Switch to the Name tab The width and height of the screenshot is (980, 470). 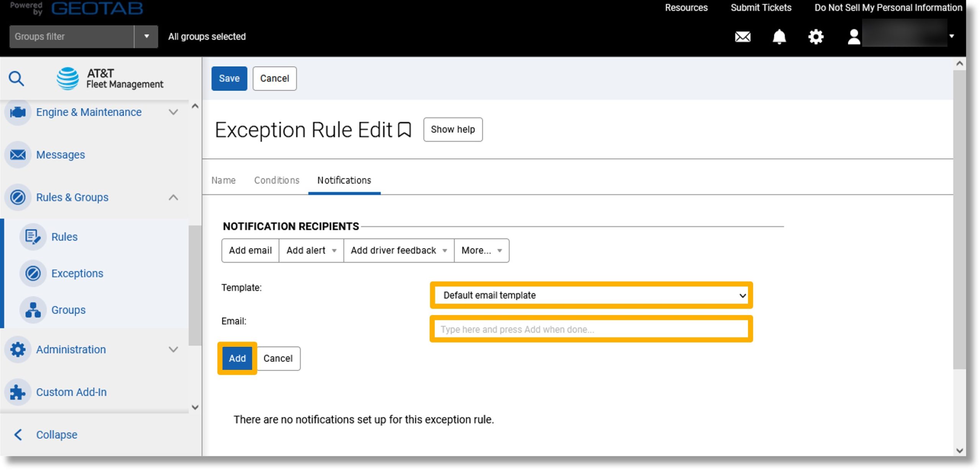tap(223, 181)
